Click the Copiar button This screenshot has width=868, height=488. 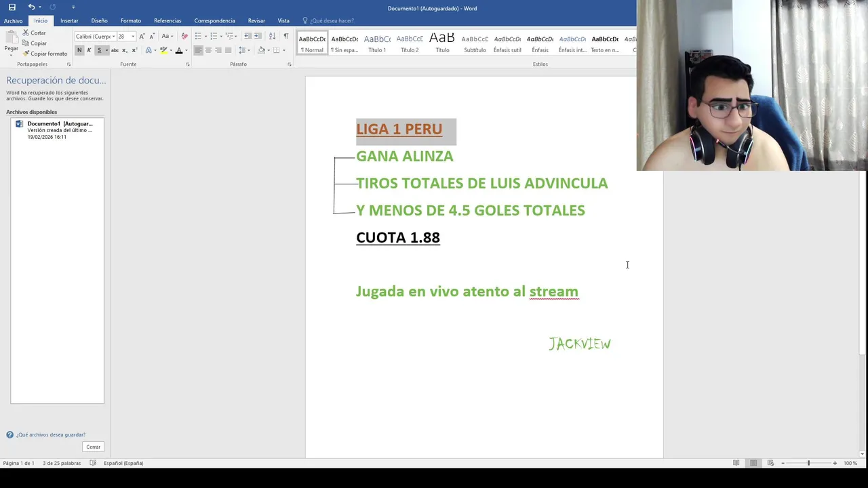pos(34,43)
